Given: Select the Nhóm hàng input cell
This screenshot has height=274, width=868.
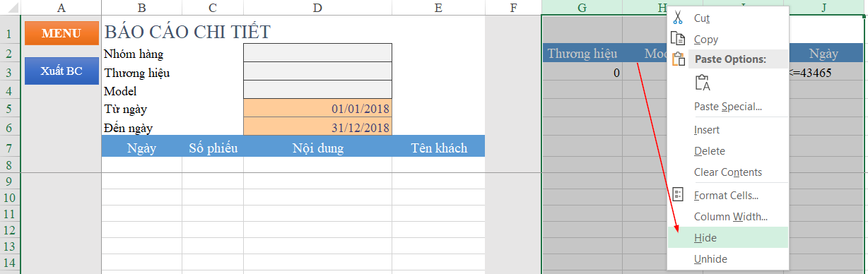Looking at the screenshot, I should coord(317,53).
